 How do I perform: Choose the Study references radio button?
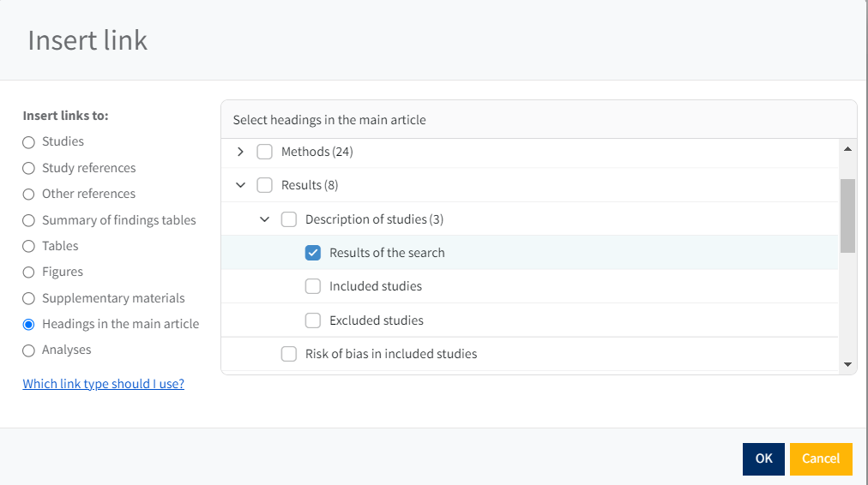29,169
